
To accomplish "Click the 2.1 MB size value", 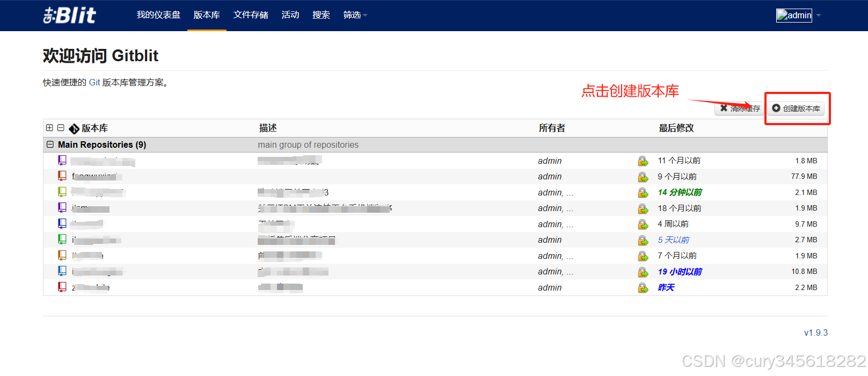I will (806, 192).
